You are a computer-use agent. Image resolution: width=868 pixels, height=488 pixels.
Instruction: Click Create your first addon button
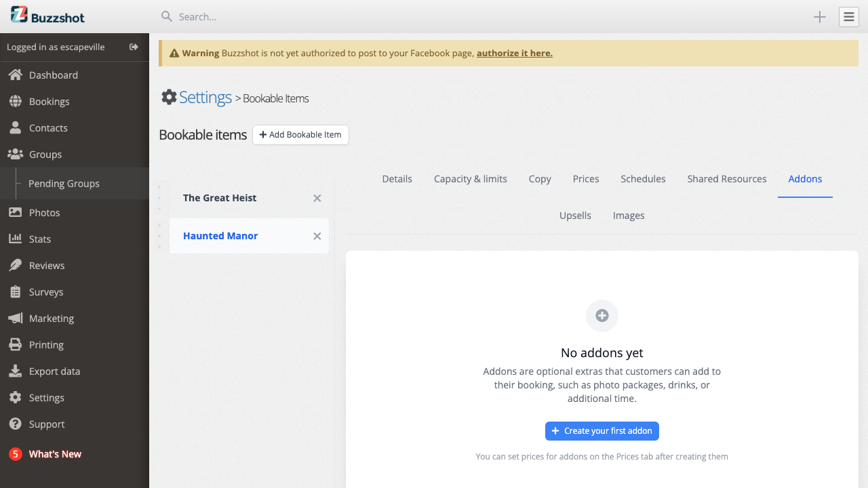coord(602,431)
